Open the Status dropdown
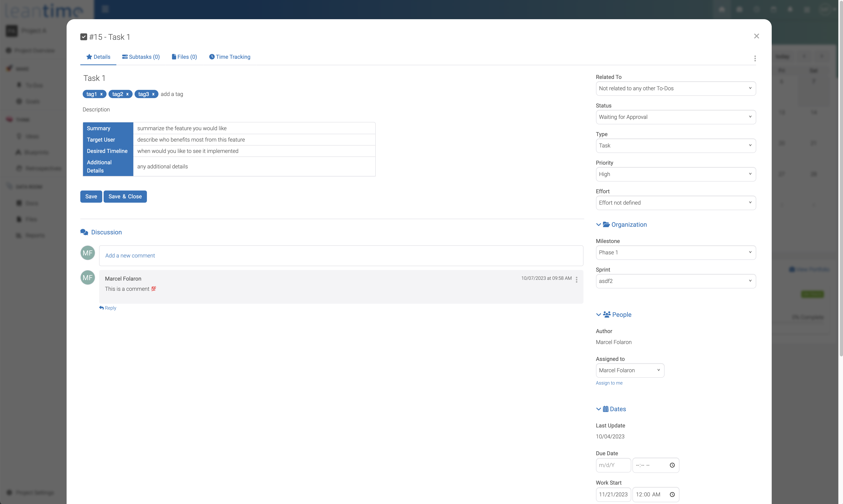Viewport: 843px width, 504px height. point(676,117)
